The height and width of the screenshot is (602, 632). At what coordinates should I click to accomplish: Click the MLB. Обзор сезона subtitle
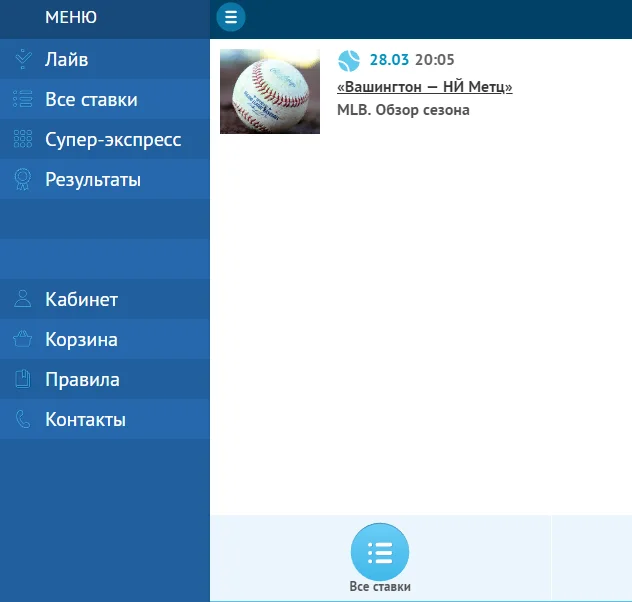tap(403, 110)
